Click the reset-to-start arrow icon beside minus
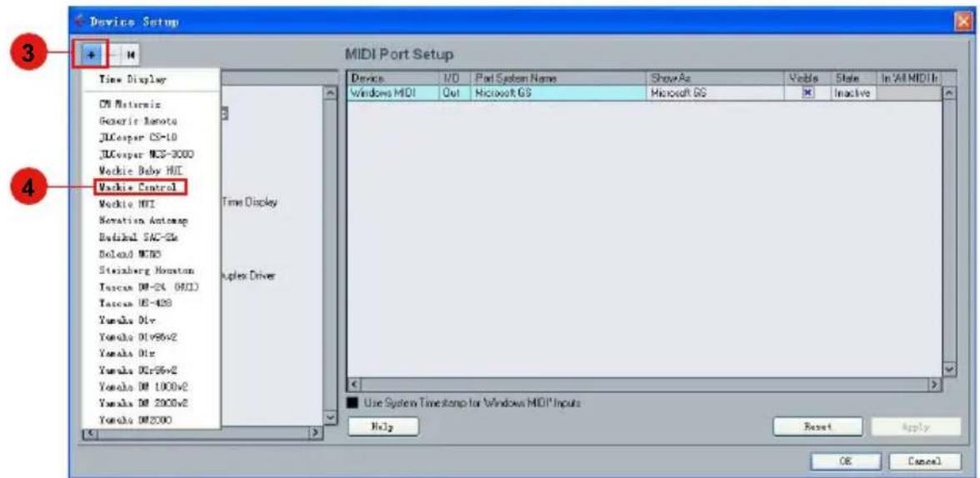 click(132, 54)
